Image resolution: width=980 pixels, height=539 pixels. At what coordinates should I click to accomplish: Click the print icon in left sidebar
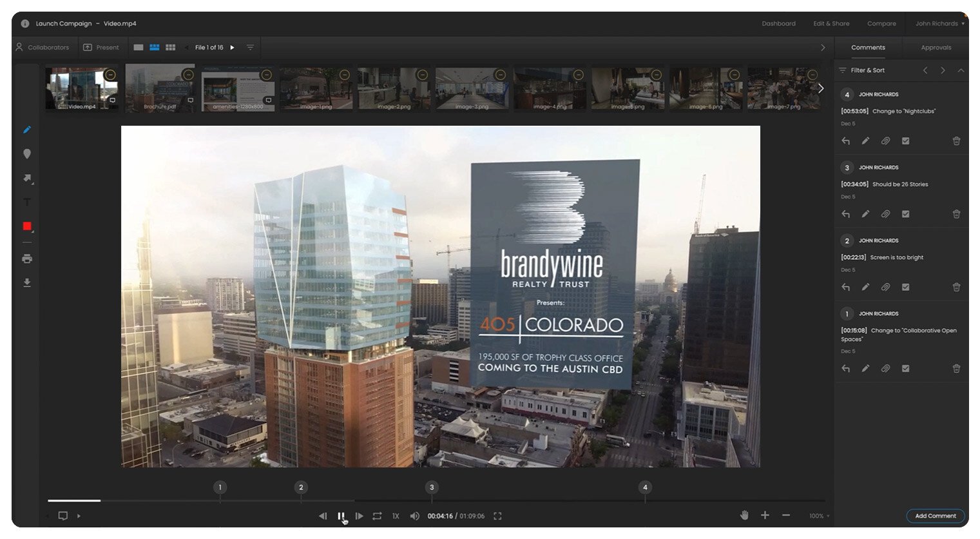[x=27, y=259]
